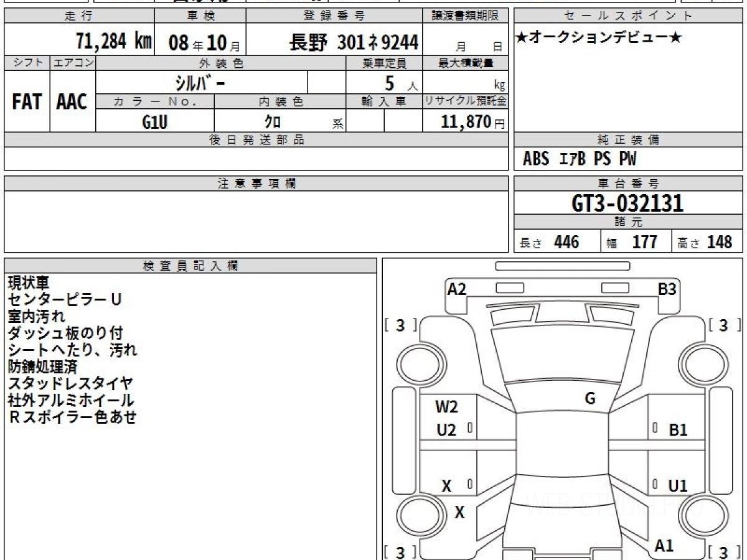
Task: Select the FAT shift value
Action: click(27, 102)
